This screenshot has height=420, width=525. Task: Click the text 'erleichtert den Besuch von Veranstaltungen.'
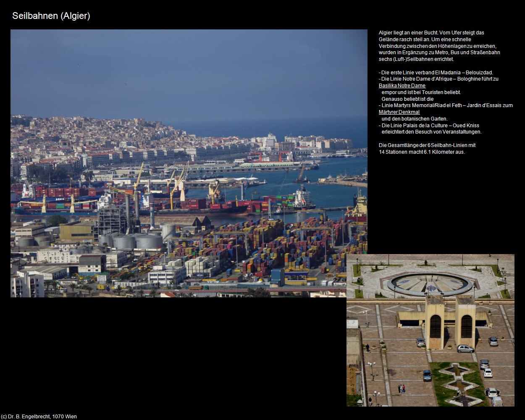pyautogui.click(x=431, y=132)
